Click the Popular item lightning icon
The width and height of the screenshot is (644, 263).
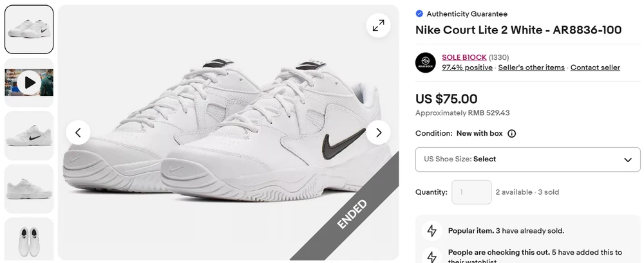click(431, 231)
